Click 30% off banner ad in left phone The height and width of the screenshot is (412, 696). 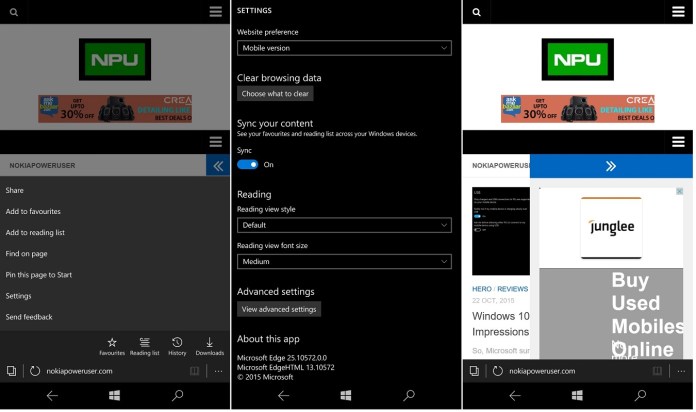(x=115, y=108)
